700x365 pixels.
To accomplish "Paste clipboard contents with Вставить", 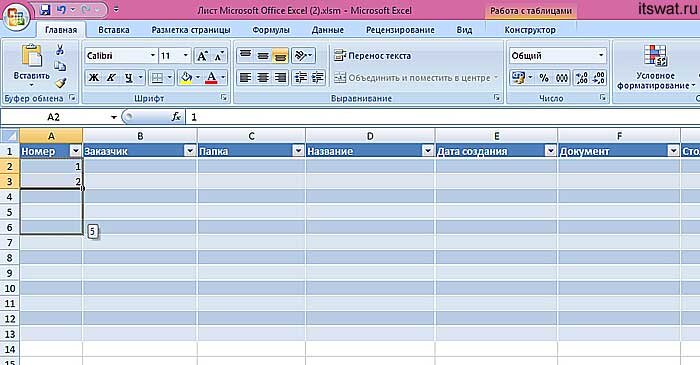I will coord(31,65).
